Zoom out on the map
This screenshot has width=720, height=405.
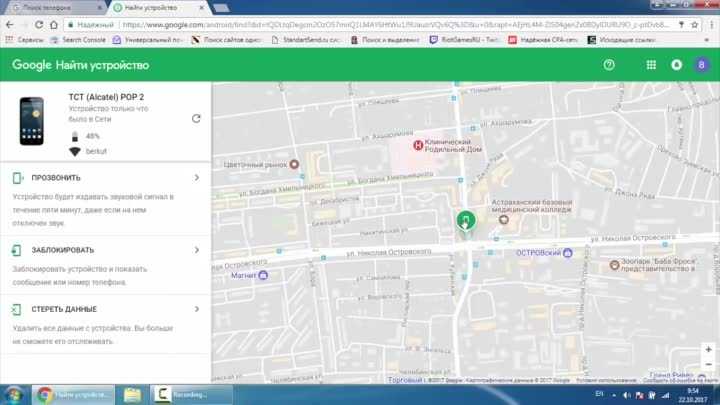[709, 365]
